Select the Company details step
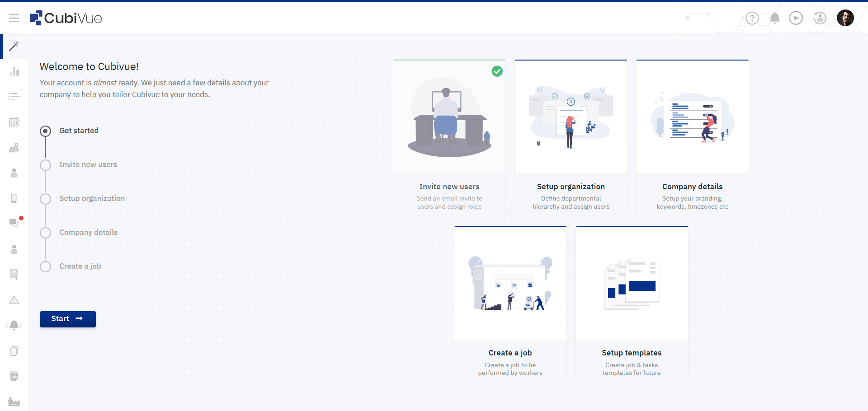 pyautogui.click(x=88, y=233)
